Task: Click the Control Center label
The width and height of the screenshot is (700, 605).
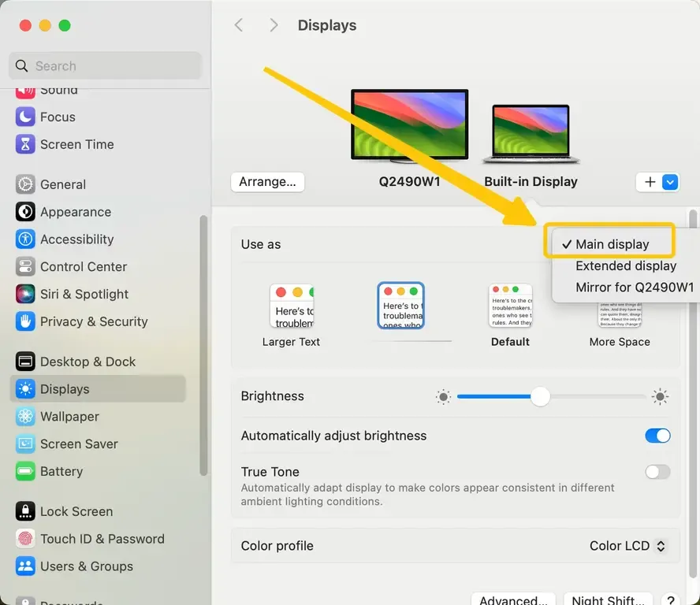Action: point(84,267)
